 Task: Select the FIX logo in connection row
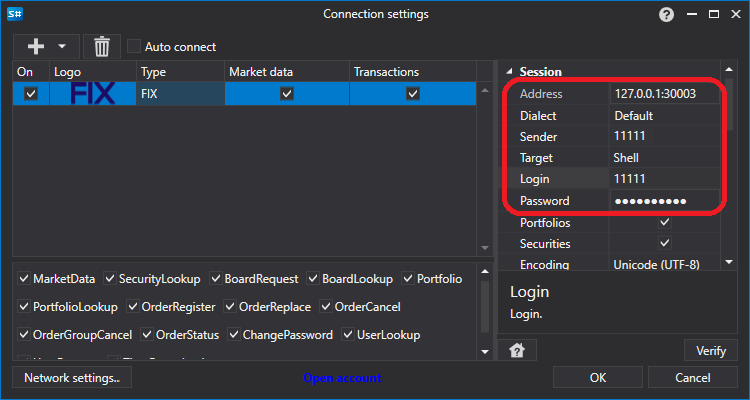[92, 94]
